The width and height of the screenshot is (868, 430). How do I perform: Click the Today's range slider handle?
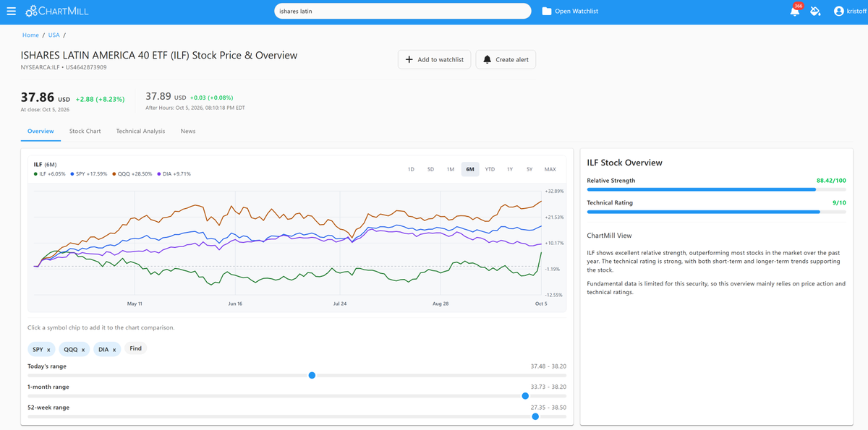tap(312, 375)
